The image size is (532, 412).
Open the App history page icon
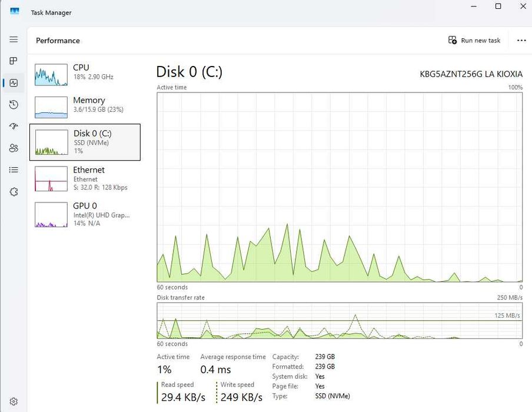click(14, 105)
